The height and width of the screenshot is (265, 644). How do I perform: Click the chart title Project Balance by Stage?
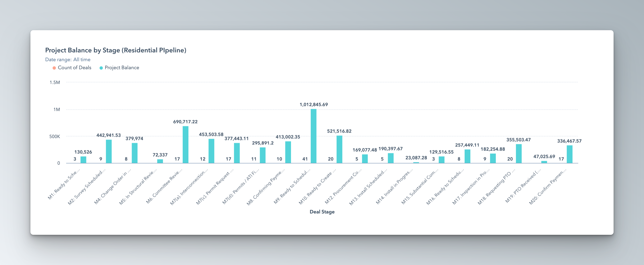click(115, 50)
